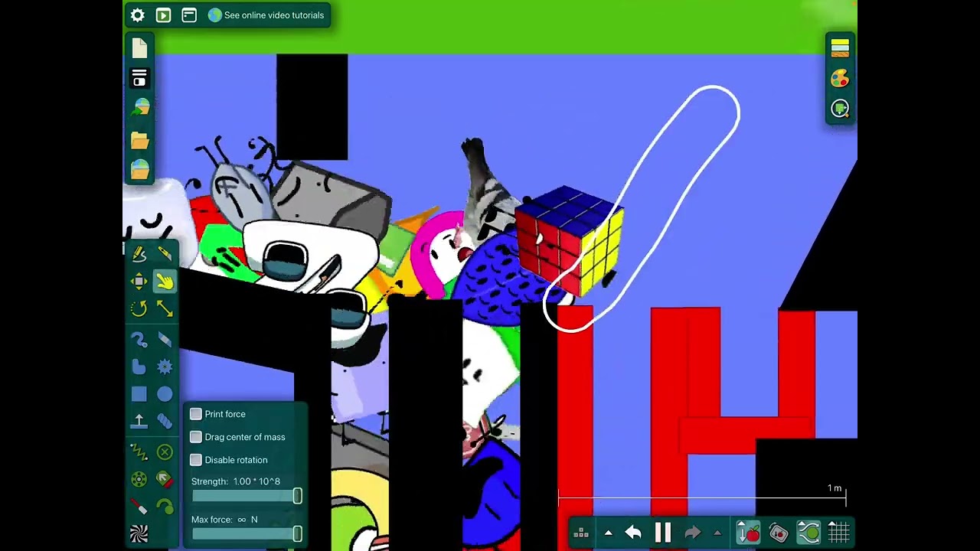Select the Thruster tool
This screenshot has width=980, height=551.
[165, 480]
